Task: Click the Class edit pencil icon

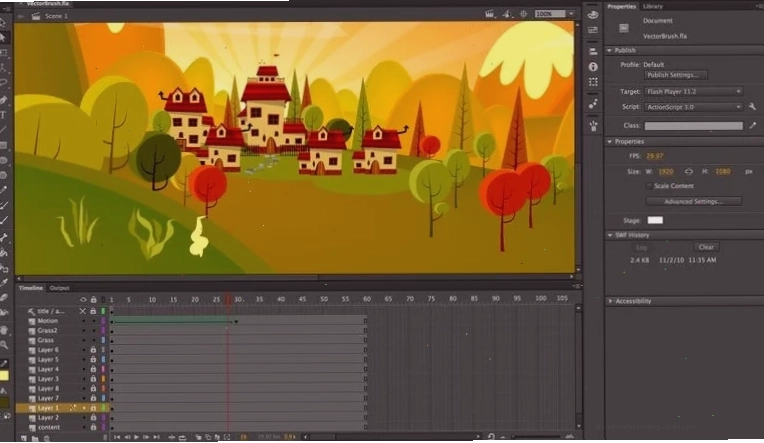Action: 752,125
